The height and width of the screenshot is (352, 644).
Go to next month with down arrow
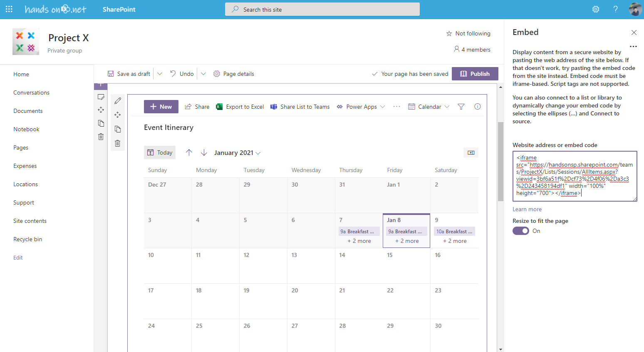(x=204, y=152)
